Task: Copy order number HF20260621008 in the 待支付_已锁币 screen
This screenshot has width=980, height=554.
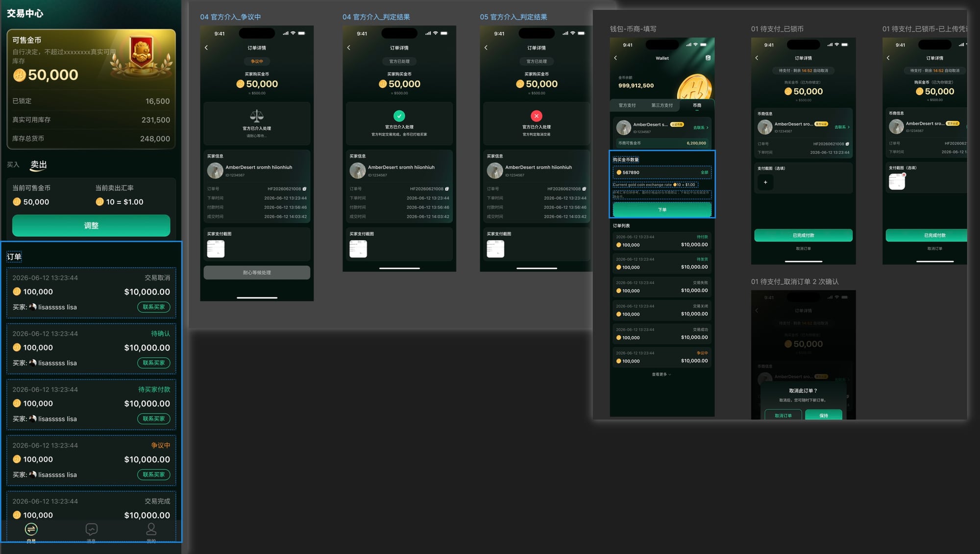Action: coord(847,144)
